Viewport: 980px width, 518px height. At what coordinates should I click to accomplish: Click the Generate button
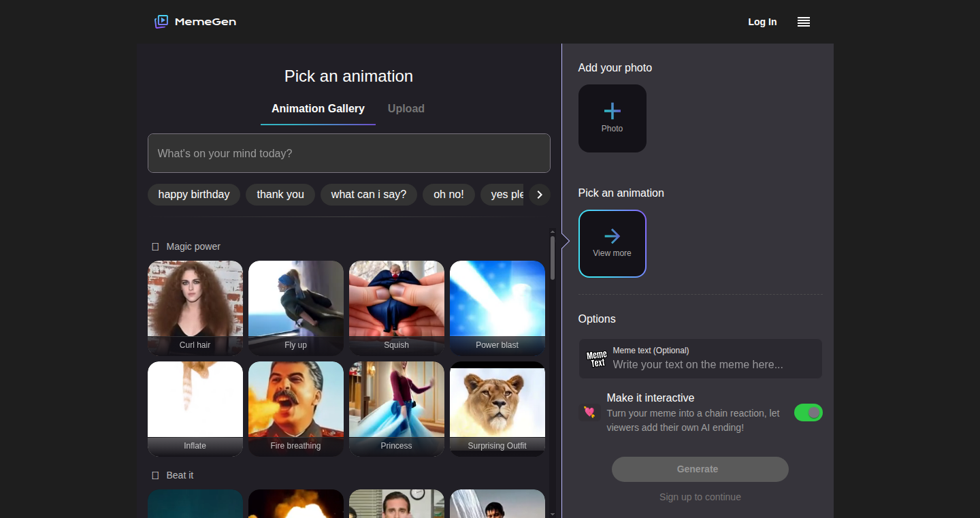(x=700, y=469)
